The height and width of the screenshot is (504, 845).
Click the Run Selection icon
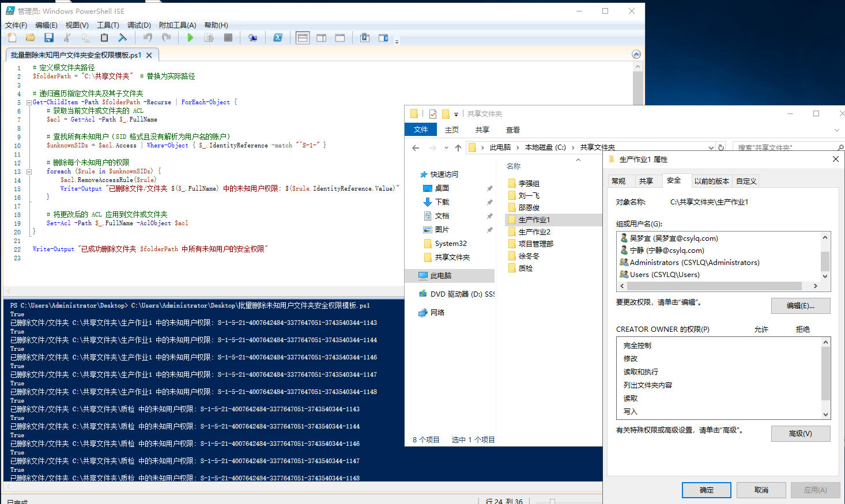(209, 37)
